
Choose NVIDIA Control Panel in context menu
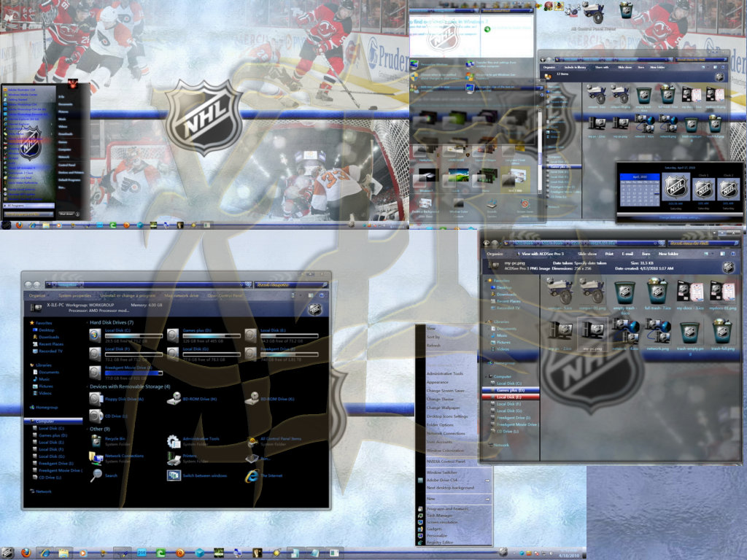[x=446, y=462]
